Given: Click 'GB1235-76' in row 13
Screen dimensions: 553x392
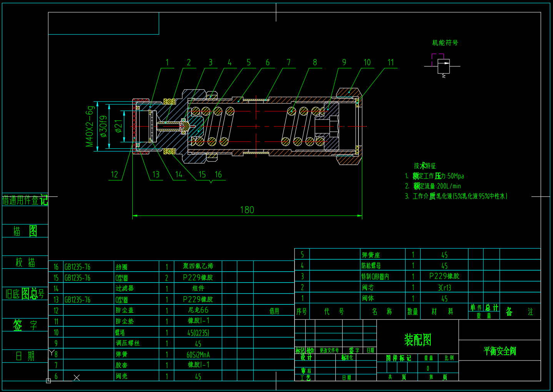Looking at the screenshot, I should [x=77, y=300].
